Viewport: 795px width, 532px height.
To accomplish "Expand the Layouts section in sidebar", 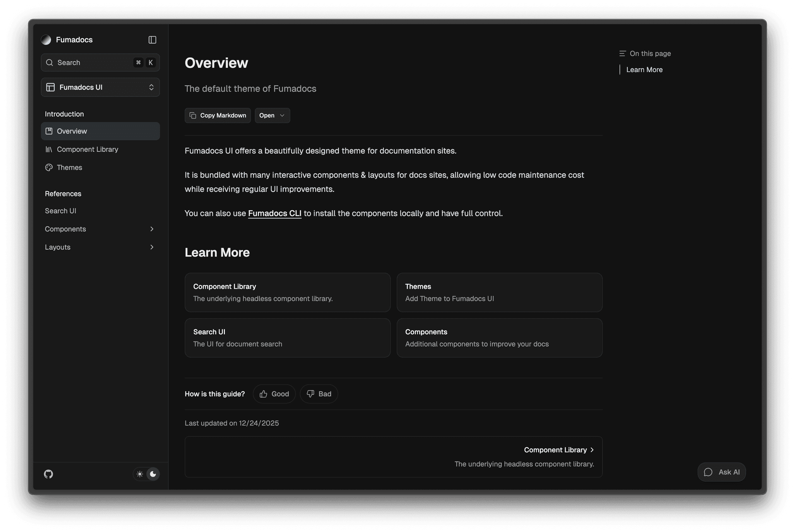I will tap(152, 247).
